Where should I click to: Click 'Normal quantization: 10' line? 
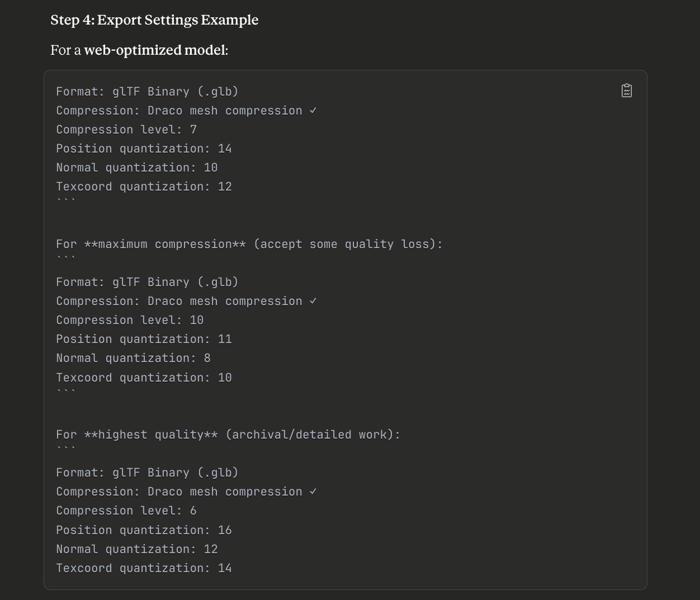coord(137,168)
